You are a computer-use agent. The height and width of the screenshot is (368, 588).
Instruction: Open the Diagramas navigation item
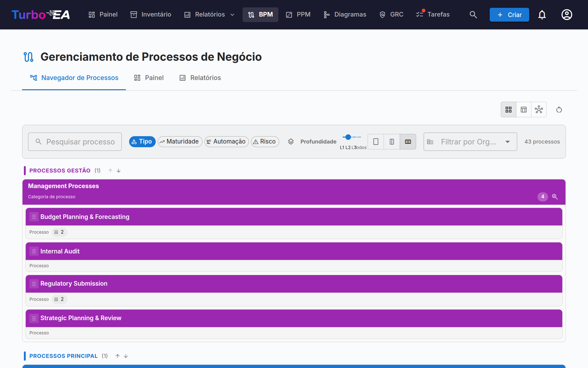[345, 14]
